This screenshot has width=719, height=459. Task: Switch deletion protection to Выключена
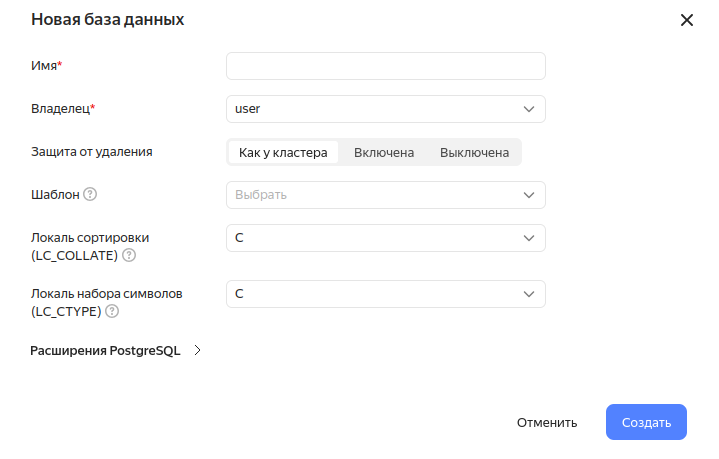474,153
